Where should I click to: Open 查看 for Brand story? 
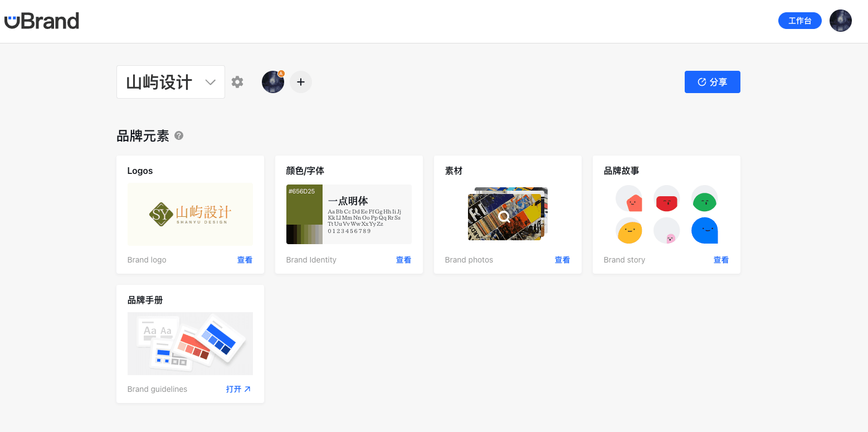(x=721, y=259)
